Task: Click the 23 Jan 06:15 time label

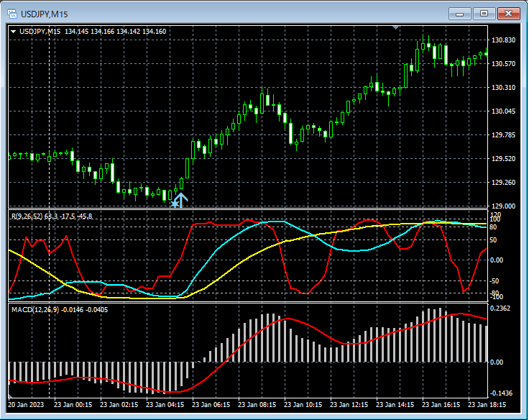Action: coord(211,404)
